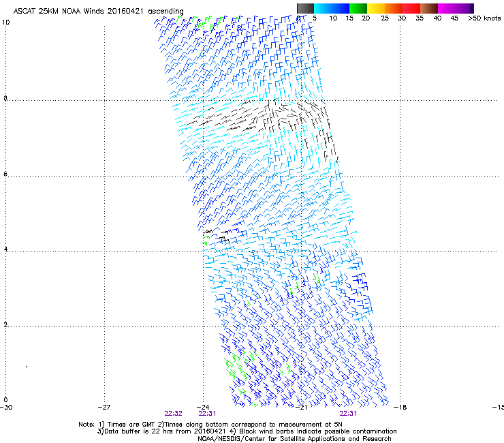Click the green 15-20 knots legend swatch

358,8
